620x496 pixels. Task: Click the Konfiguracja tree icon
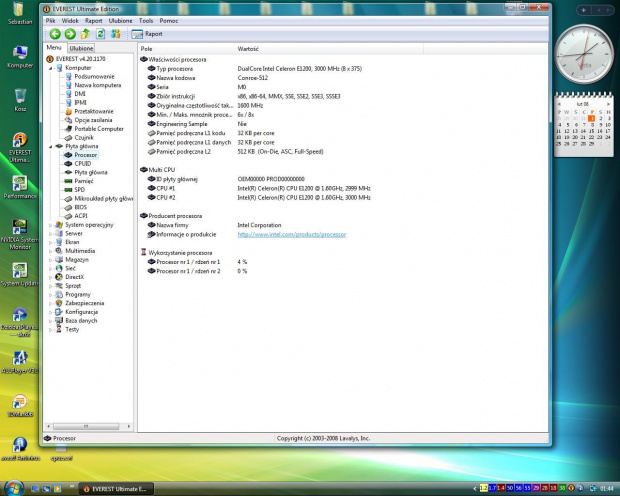point(59,312)
